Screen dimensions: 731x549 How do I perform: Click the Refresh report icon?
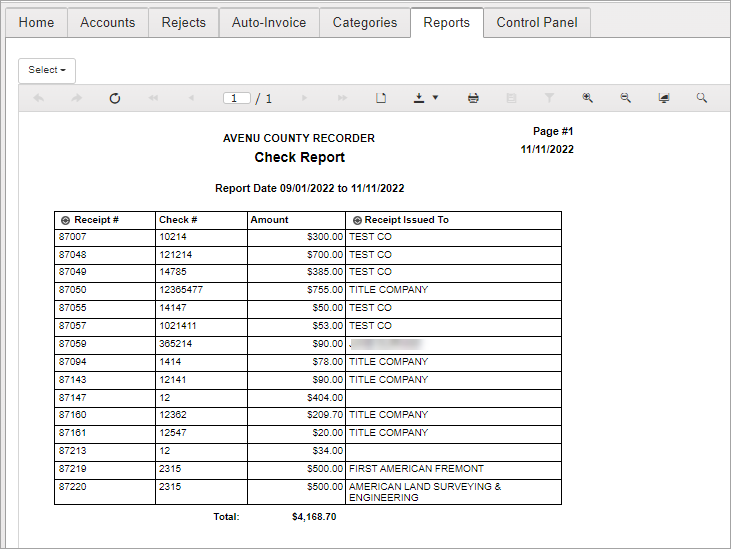point(115,98)
